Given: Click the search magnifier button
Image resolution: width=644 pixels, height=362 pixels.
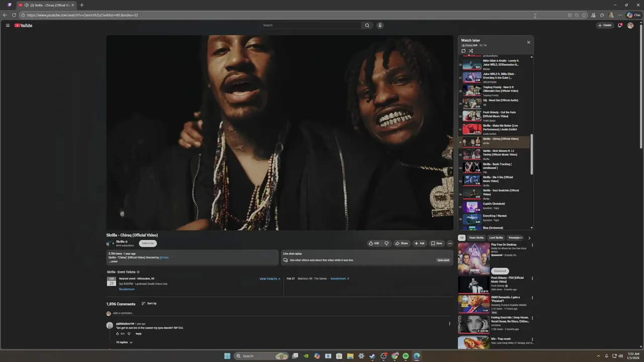Looking at the screenshot, I should (367, 25).
